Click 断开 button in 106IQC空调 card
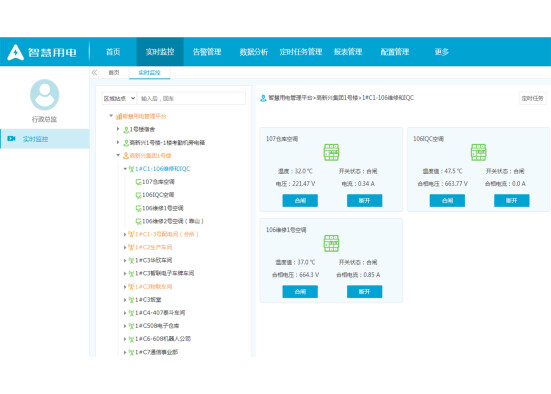This screenshot has width=551, height=394. pos(512,201)
